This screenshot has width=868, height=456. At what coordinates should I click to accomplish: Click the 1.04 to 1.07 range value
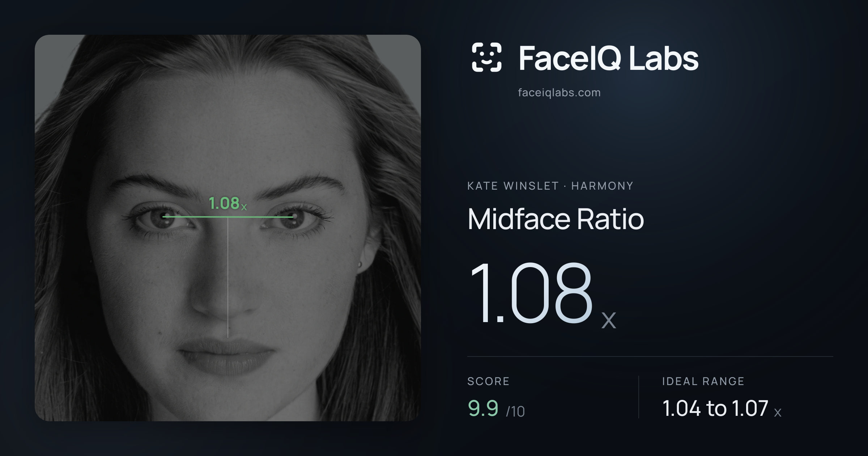pos(722,409)
